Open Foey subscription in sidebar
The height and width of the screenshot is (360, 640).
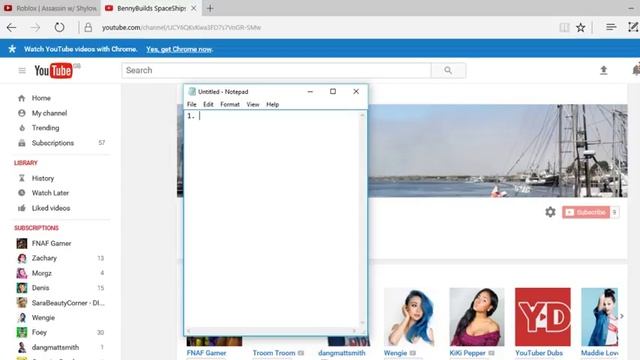coord(39,332)
